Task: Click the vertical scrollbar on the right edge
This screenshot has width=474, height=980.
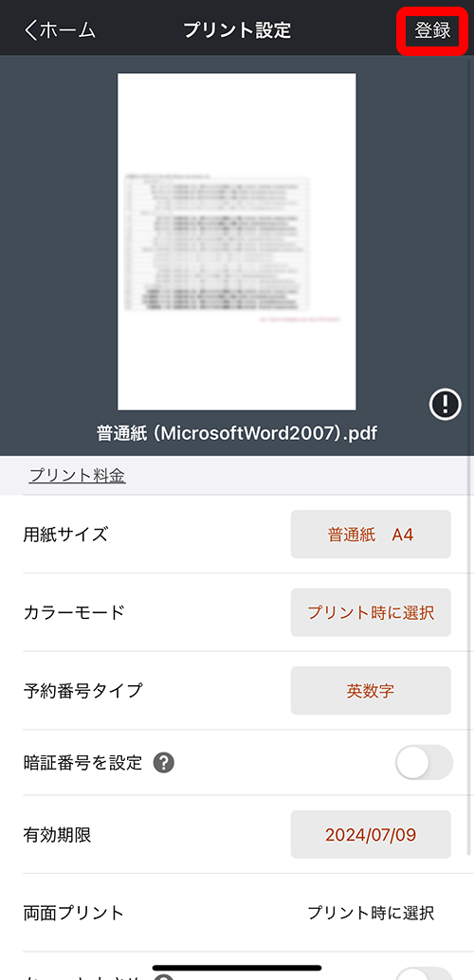Action: tap(469, 456)
